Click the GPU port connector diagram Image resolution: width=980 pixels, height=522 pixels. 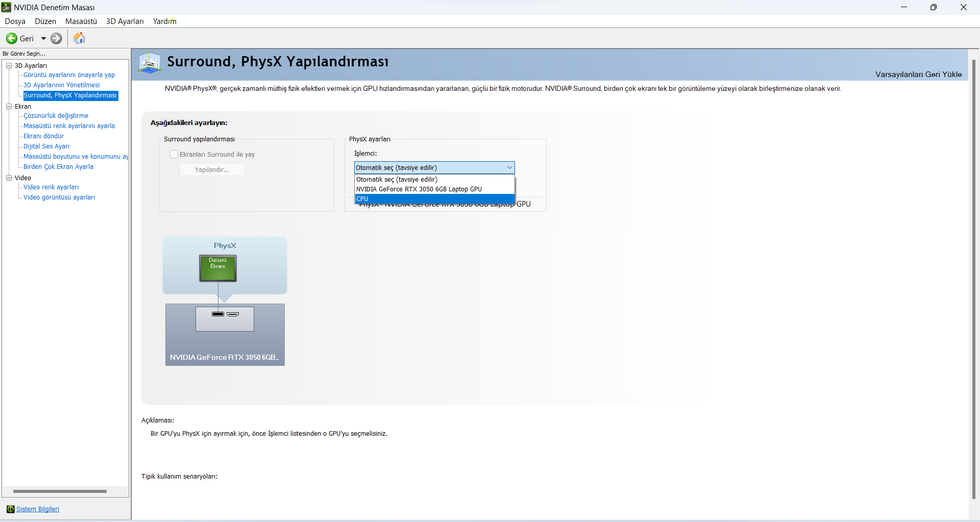pos(225,319)
